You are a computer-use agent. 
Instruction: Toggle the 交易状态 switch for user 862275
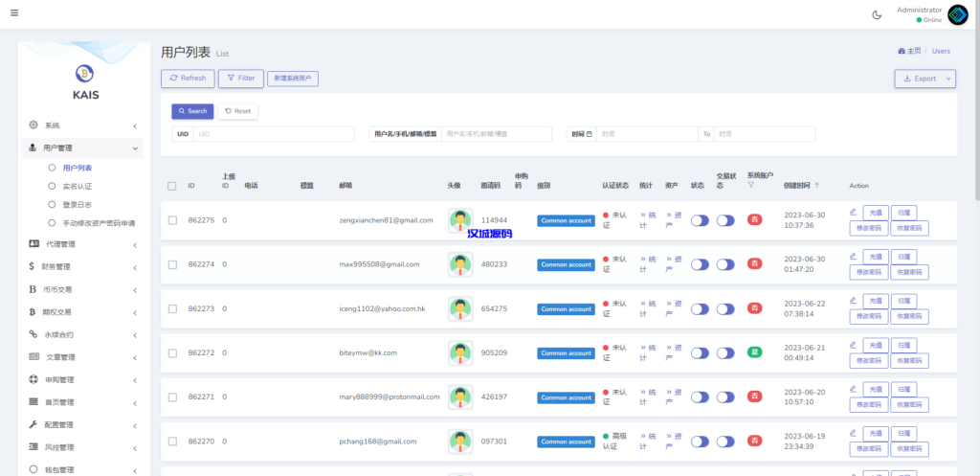coord(725,220)
